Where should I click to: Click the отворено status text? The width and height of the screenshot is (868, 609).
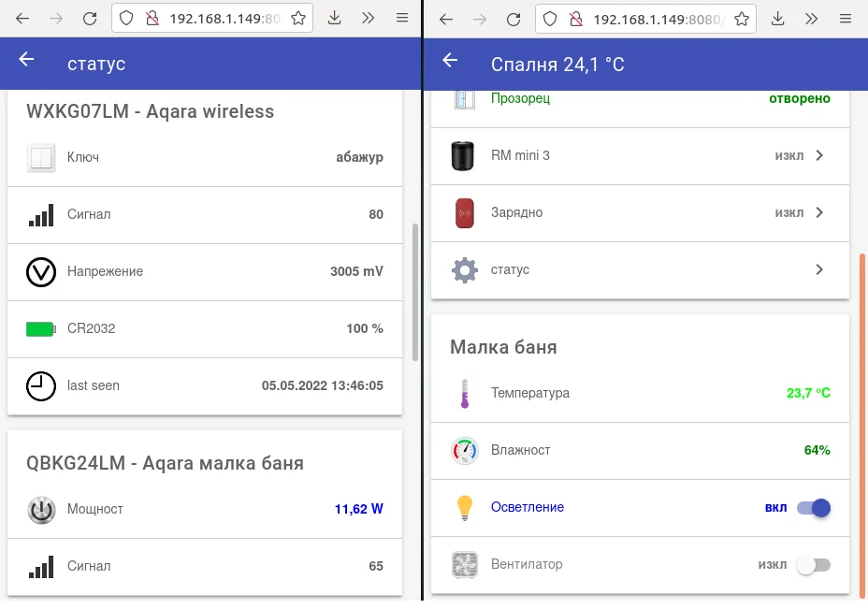click(x=800, y=98)
